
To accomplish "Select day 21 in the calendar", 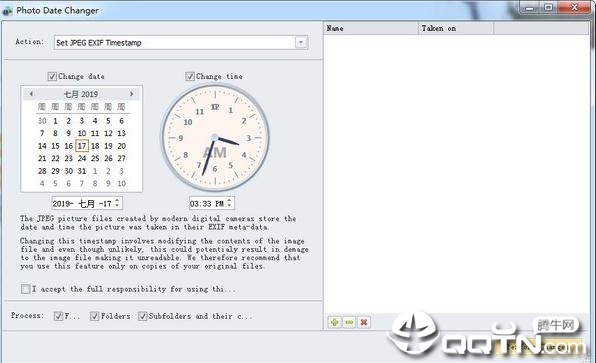I will pos(42,159).
